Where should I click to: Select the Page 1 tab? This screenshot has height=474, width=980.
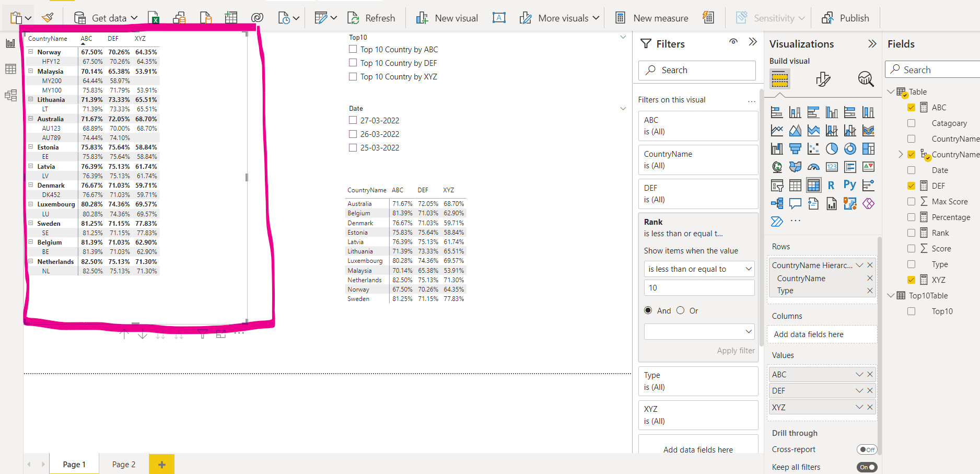tap(74, 464)
